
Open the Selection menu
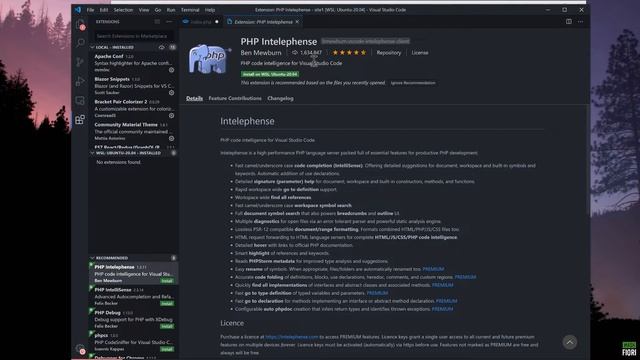(x=123, y=10)
